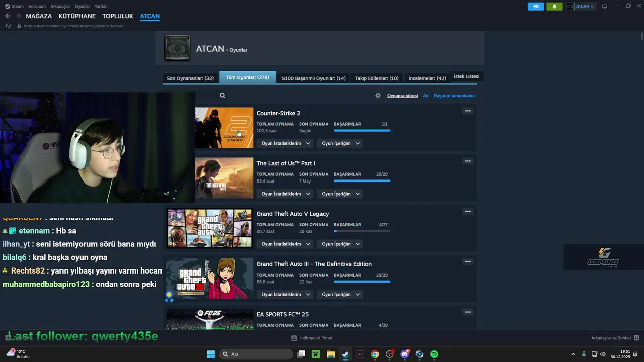This screenshot has width=644, height=362.
Task: Open Friends and Chat icon
Action: 636,338
